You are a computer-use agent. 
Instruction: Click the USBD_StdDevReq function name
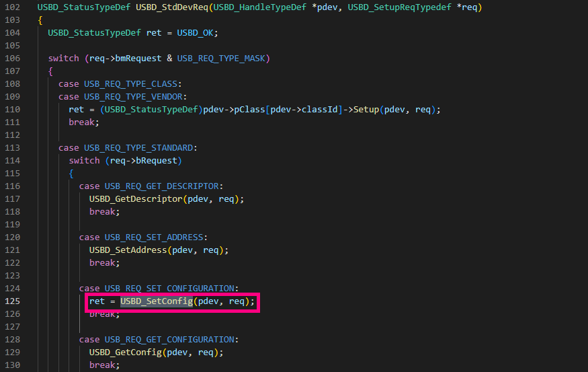[x=172, y=7]
